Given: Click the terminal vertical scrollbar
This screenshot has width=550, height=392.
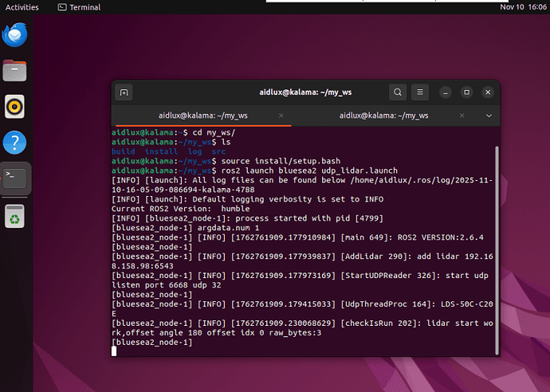Looking at the screenshot, I should (x=497, y=239).
